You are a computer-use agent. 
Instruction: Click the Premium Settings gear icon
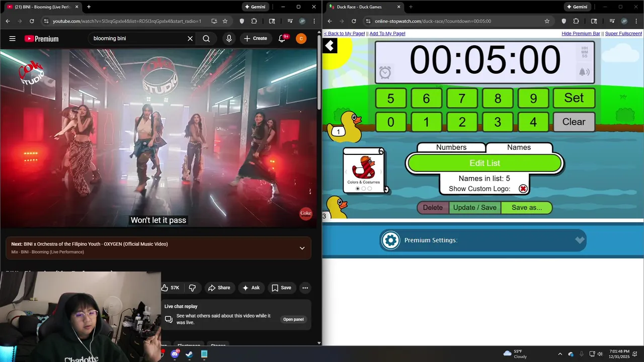tap(390, 240)
